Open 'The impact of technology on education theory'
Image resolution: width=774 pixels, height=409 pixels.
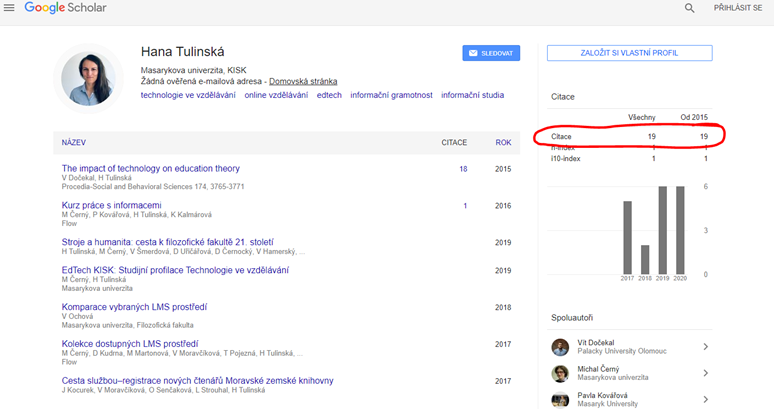[x=150, y=168]
